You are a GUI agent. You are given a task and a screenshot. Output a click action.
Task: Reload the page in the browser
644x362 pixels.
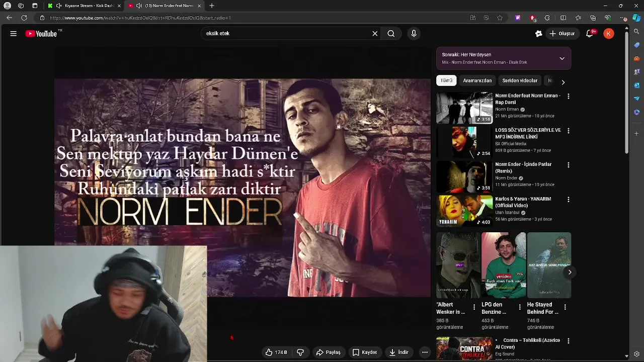click(24, 18)
